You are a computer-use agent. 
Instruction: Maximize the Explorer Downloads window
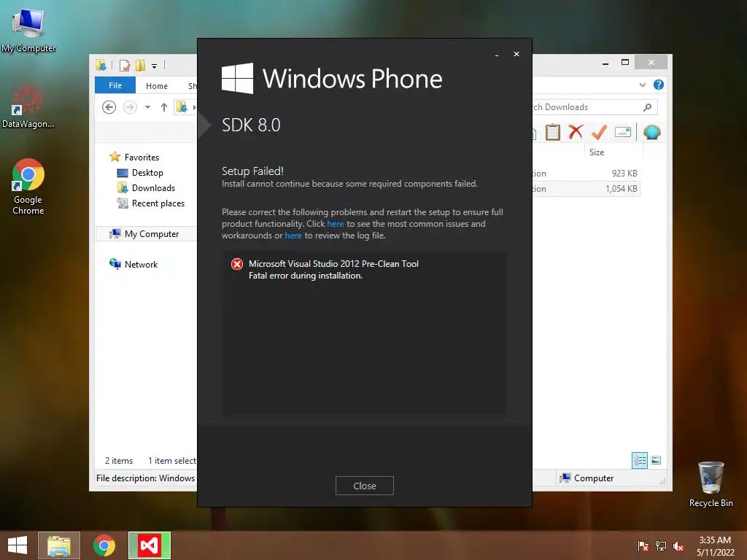pos(625,63)
